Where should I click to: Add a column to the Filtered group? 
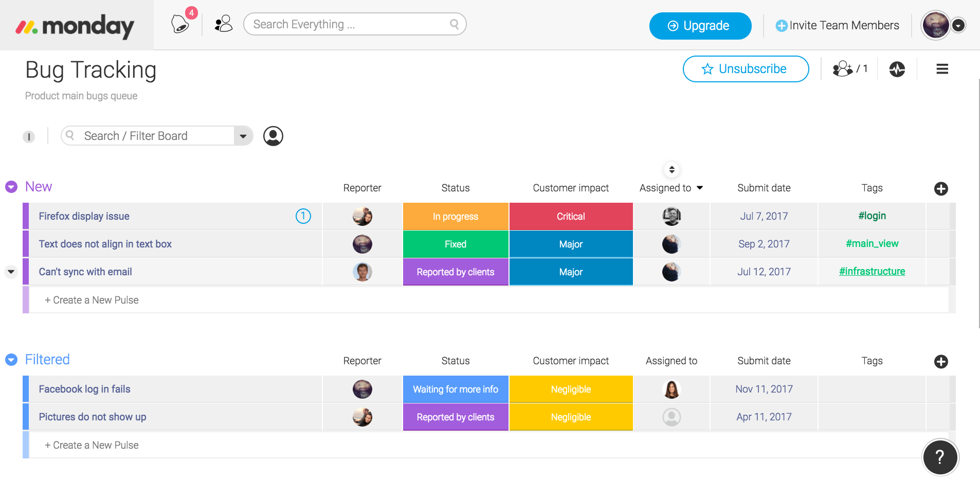941,362
